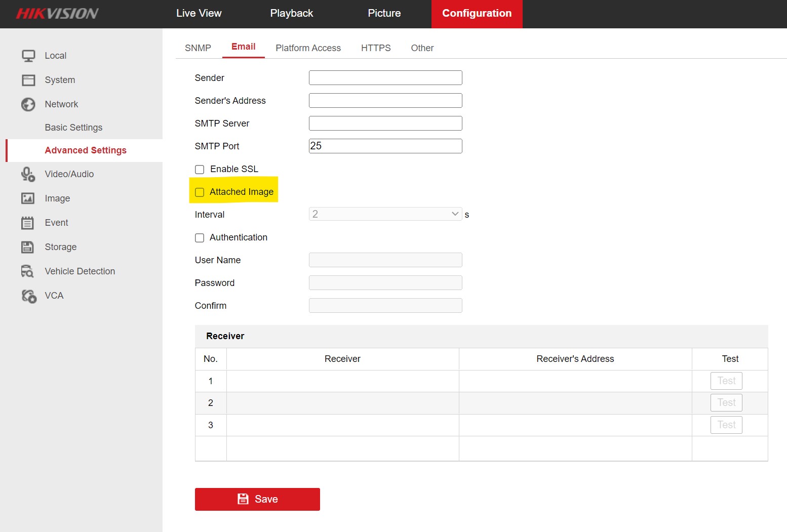Screen dimensions: 787x532
Task: Click the Storage disk icon
Action: point(28,247)
